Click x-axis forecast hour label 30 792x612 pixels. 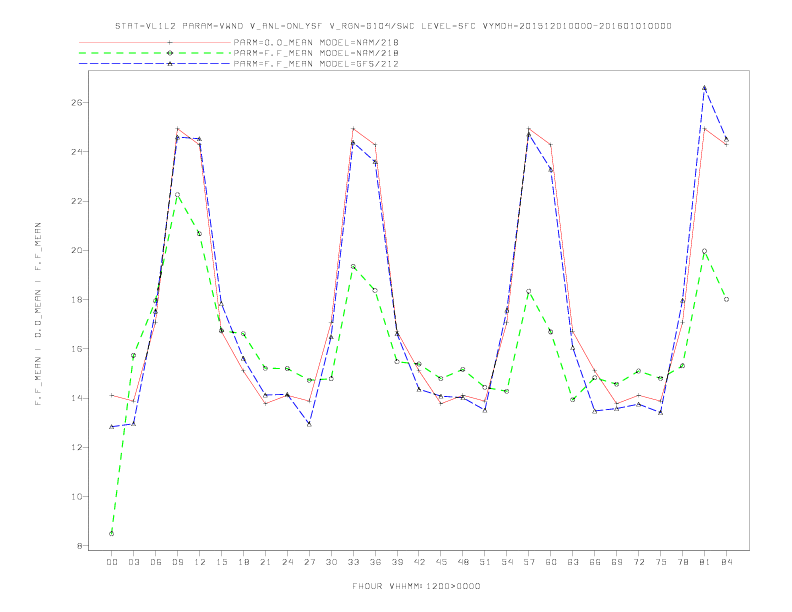(x=331, y=562)
